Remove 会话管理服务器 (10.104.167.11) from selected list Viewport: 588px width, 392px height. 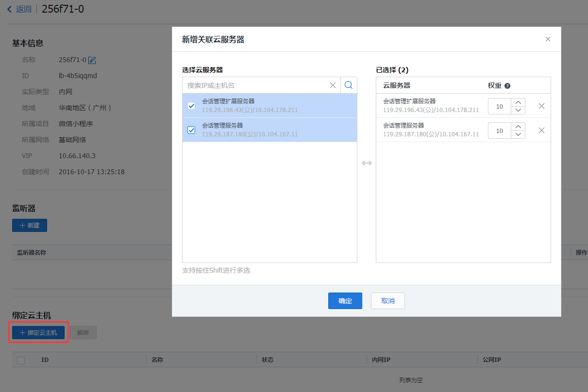point(541,130)
